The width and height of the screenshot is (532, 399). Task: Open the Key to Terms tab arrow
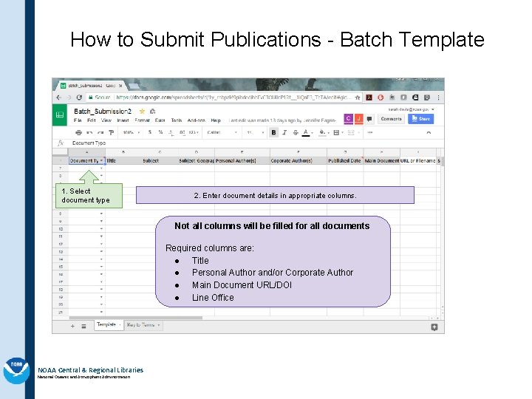tap(158, 325)
